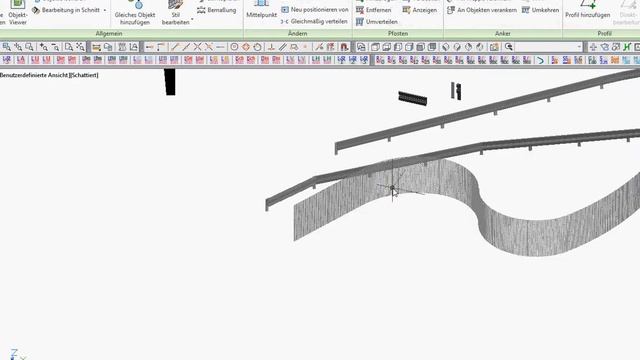640x360 pixels.
Task: Select the Bemaßung command
Action: [217, 10]
